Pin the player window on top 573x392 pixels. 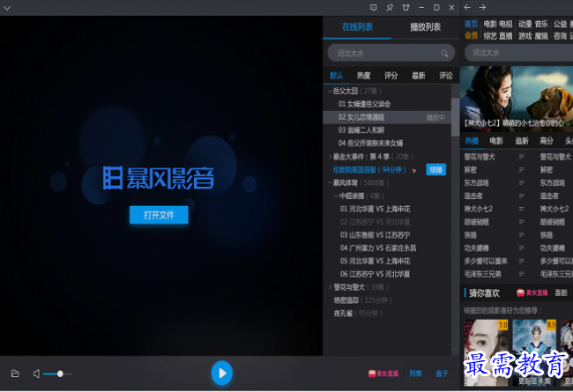pos(390,8)
